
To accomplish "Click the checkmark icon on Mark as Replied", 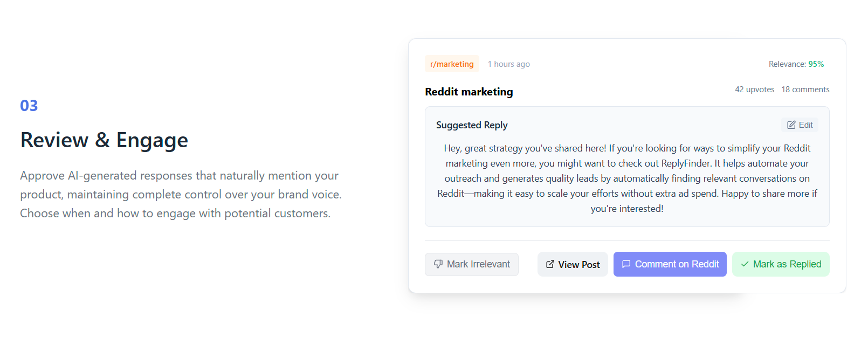I will (x=745, y=264).
